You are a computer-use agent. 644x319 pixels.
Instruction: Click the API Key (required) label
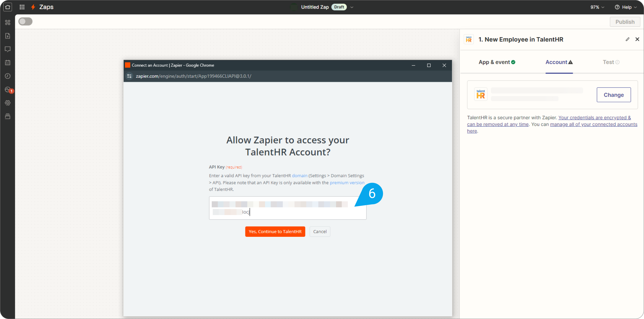225,167
